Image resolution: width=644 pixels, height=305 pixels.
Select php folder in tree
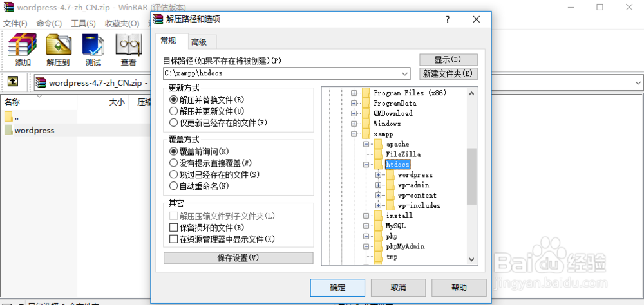[x=392, y=236]
